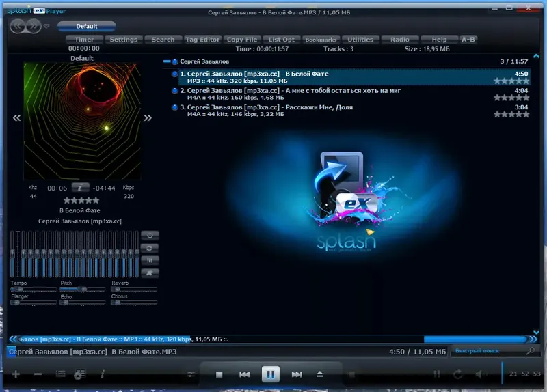This screenshot has width=547, height=392.
Task: Click the info 'i' button between timers
Action: (80, 187)
